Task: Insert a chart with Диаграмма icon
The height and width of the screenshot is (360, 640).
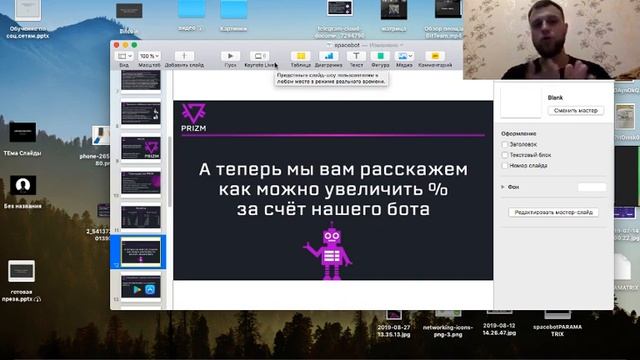Action: pos(329,56)
